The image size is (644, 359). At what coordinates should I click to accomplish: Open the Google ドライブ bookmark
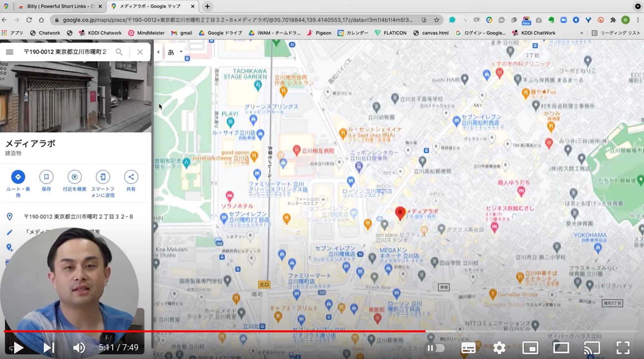[221, 33]
